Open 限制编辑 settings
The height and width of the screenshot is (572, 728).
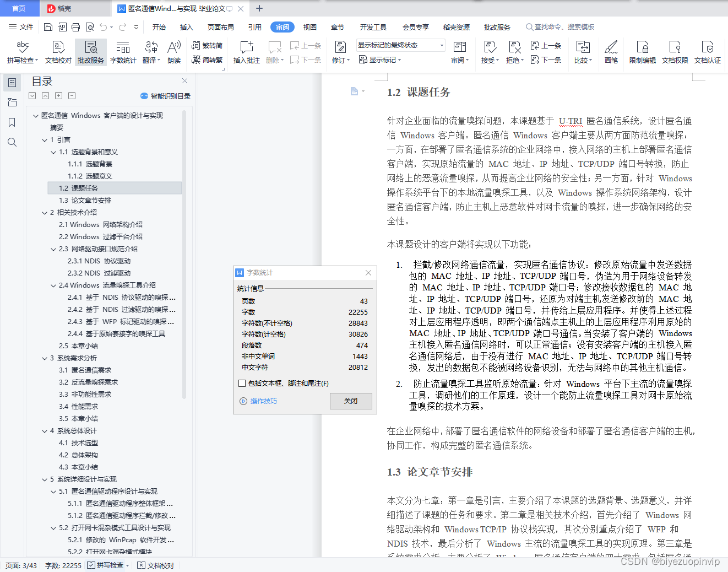(642, 52)
